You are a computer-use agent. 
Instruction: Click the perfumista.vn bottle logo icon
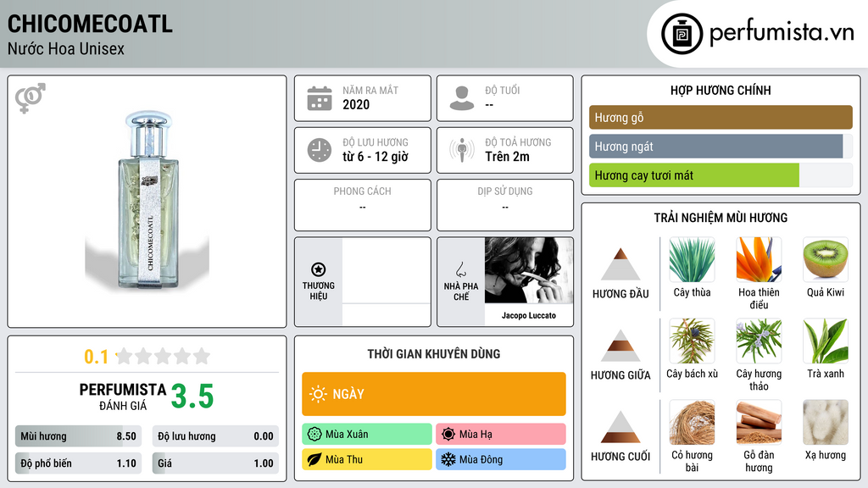[x=682, y=34]
